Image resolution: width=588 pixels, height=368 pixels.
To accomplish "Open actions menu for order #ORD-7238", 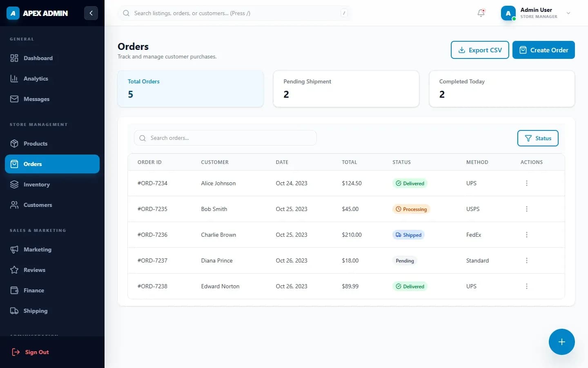I will tap(527, 286).
